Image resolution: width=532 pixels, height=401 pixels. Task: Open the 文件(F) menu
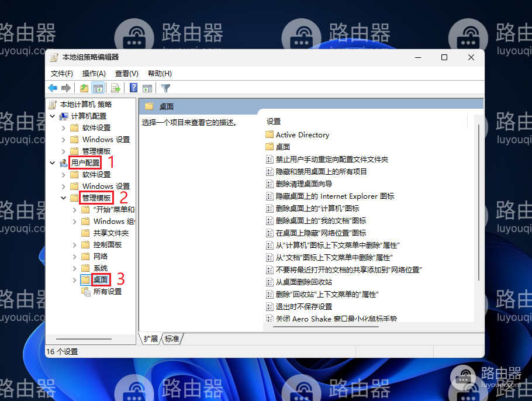coord(62,74)
